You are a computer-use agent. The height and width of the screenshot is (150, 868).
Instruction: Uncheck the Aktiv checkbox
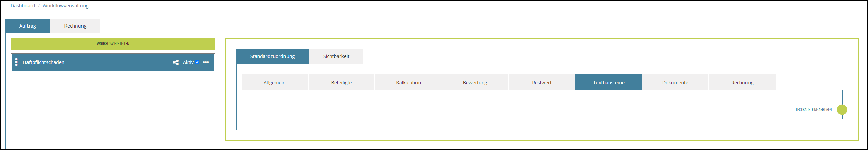[x=197, y=62]
